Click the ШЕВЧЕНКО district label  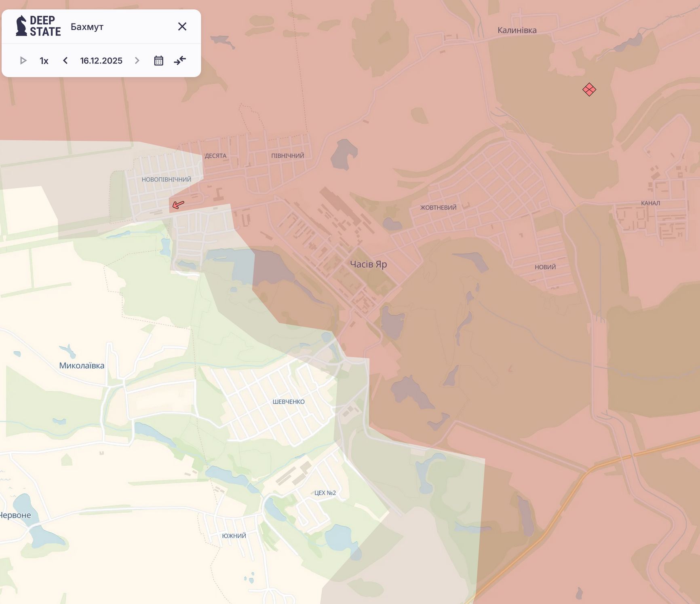coord(289,402)
